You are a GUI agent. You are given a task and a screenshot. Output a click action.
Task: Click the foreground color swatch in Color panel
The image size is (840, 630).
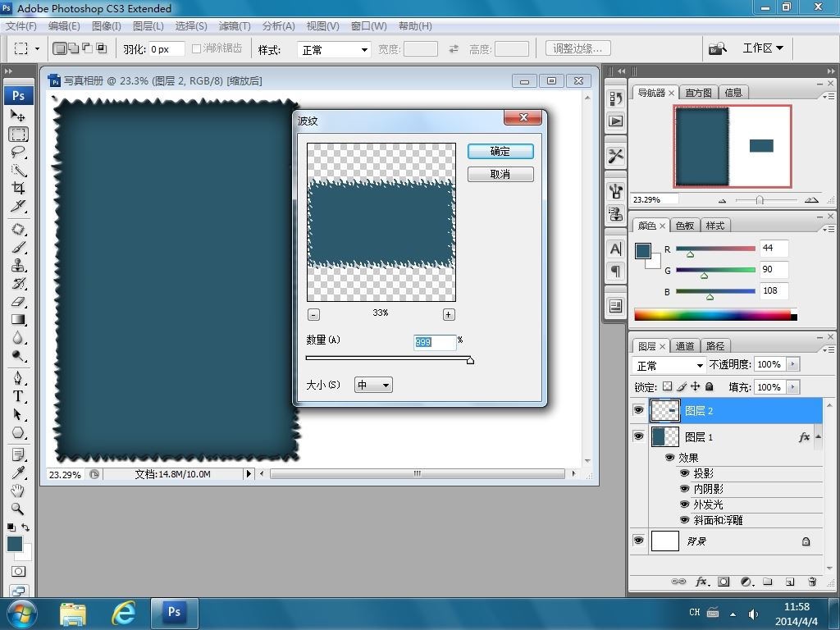pos(643,251)
